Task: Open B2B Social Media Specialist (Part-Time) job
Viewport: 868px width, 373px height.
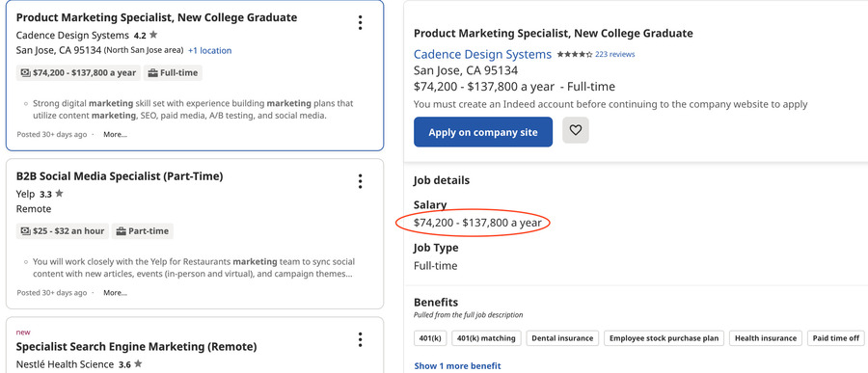Action: pyautogui.click(x=120, y=176)
